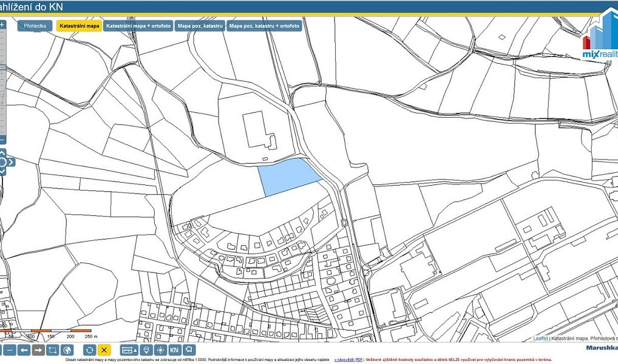The height and width of the screenshot is (364, 618).
Task: Open the KN cadastre info tool
Action: [x=175, y=350]
